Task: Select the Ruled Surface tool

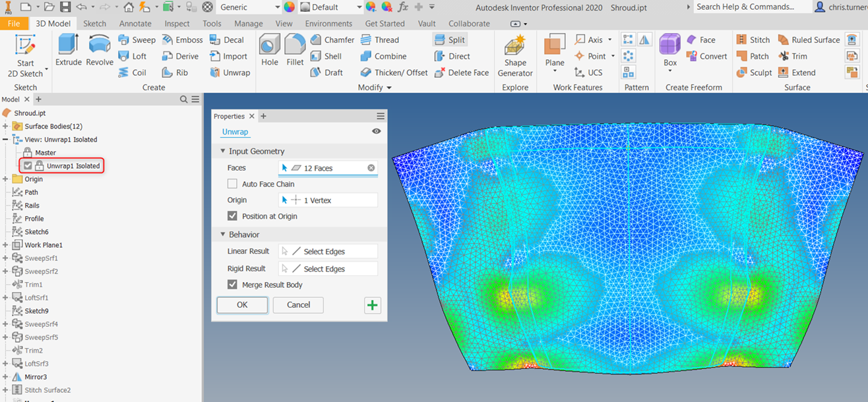Action: pos(809,40)
